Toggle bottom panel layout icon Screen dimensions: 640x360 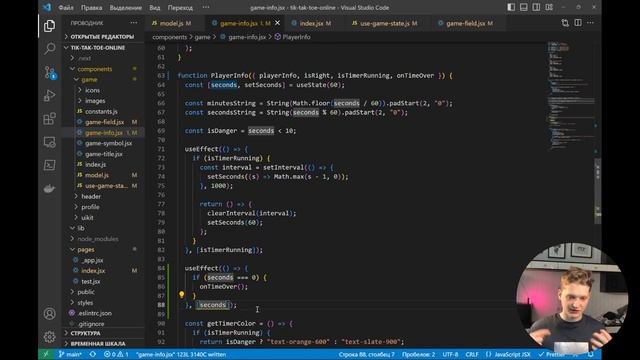pos(524,7)
